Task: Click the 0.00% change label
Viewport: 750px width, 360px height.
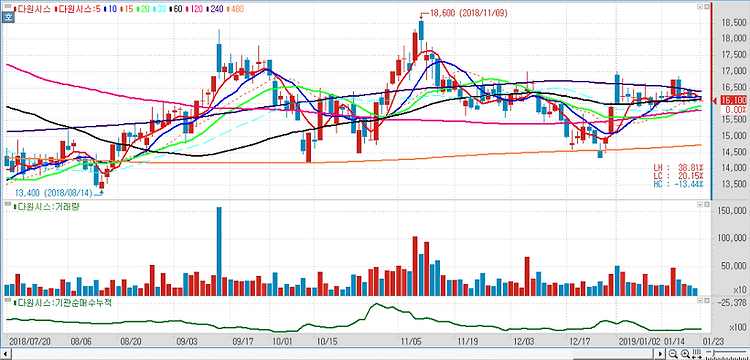Action: coord(733,109)
